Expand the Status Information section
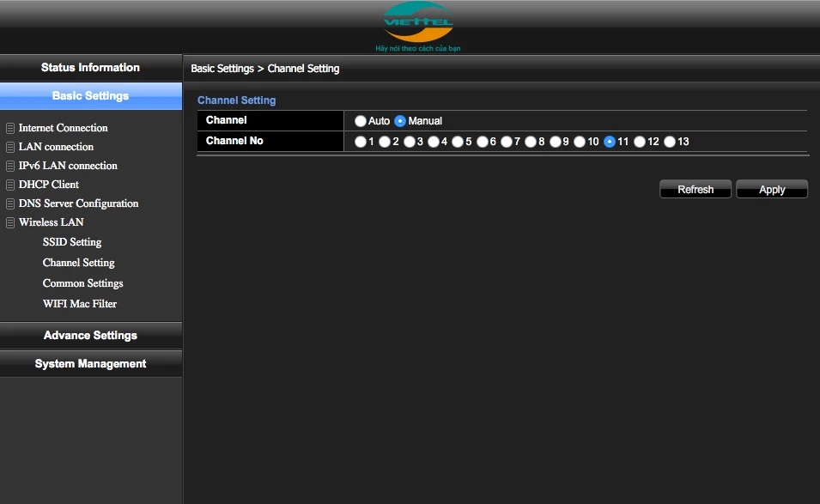This screenshot has width=820, height=504. [90, 68]
